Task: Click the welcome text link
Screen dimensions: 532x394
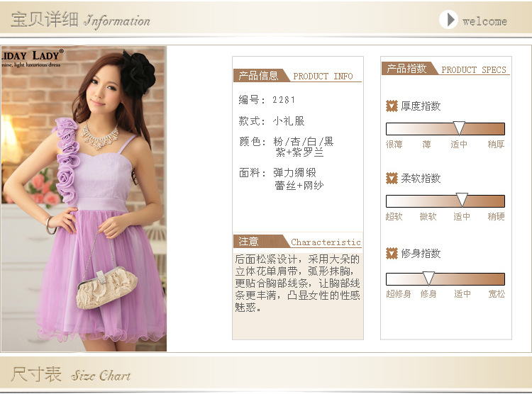Action: pos(484,21)
